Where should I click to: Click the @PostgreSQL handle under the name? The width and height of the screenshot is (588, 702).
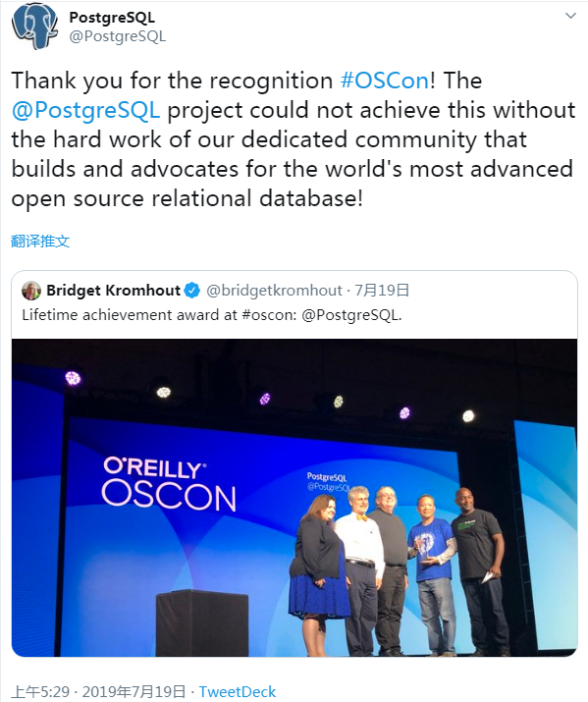point(117,36)
